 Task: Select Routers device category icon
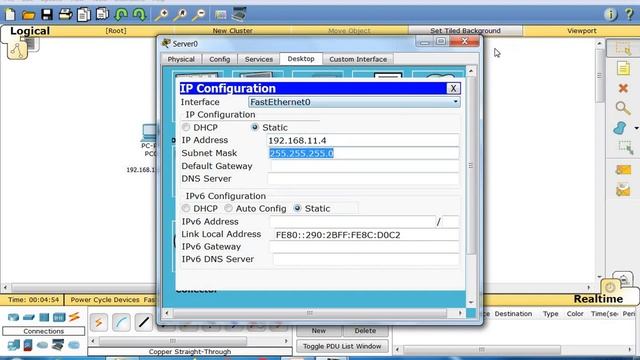pos(13,317)
